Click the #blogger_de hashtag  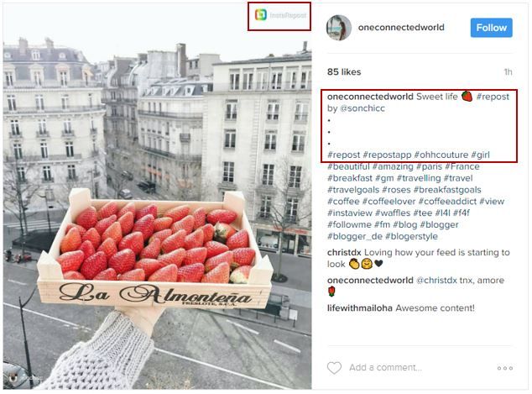pos(355,236)
